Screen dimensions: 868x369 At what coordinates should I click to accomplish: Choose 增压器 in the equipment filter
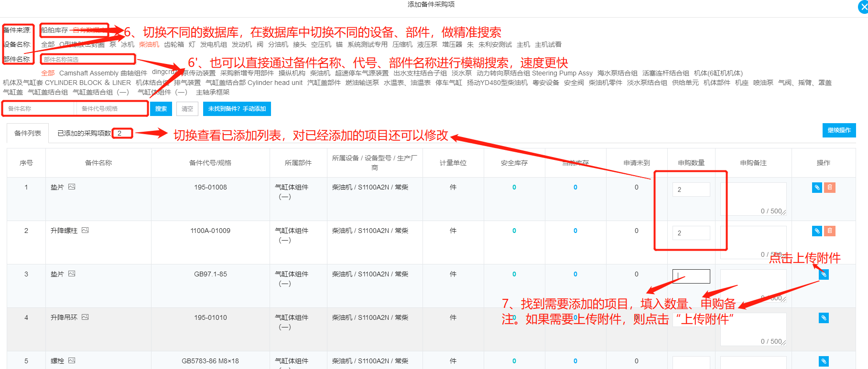[x=452, y=44]
